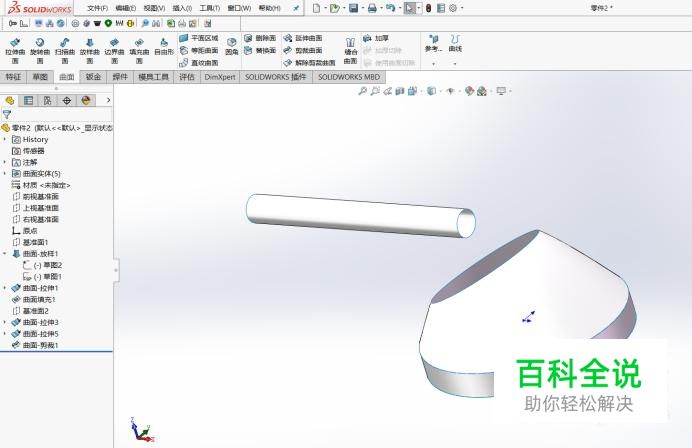Pin the menu bar with pushpin icon
The image size is (692, 448).
click(296, 8)
